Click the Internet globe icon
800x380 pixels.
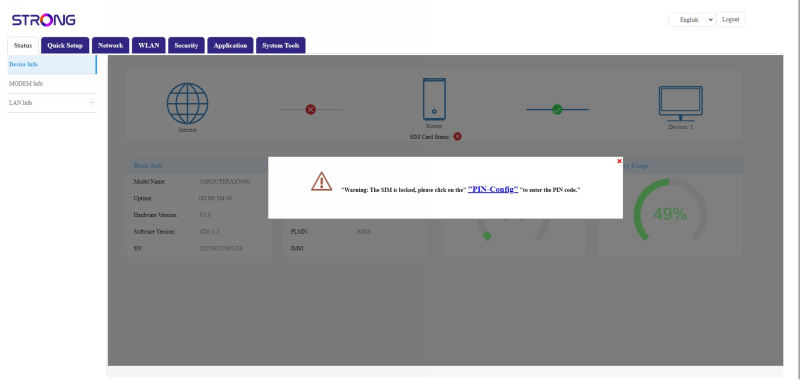(x=187, y=103)
